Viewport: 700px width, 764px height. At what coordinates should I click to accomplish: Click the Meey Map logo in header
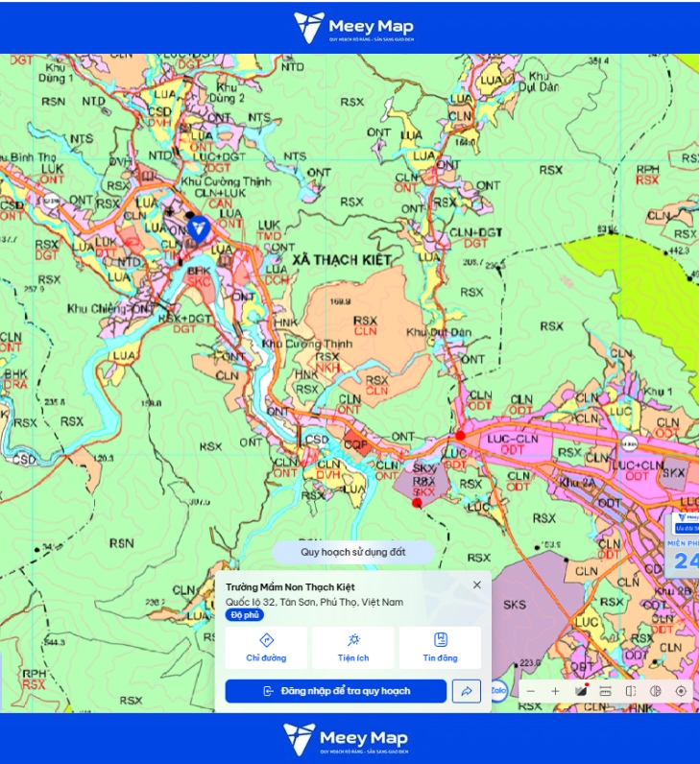[353, 27]
